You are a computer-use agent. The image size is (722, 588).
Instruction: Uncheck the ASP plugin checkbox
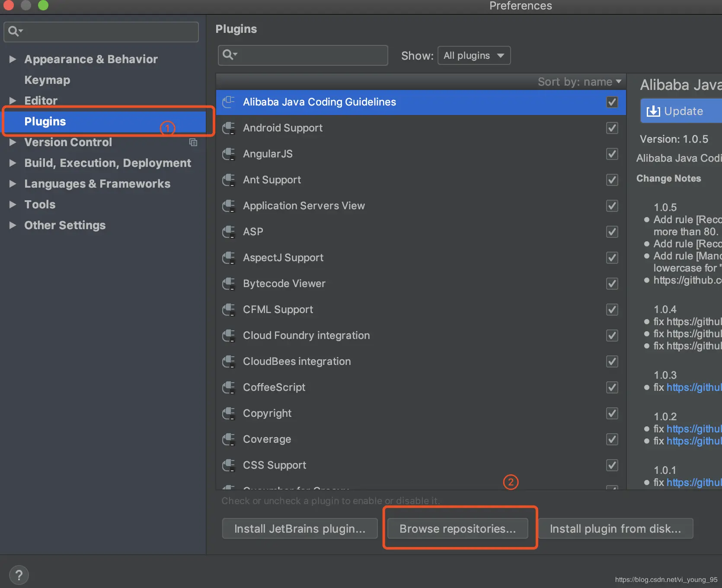click(612, 232)
